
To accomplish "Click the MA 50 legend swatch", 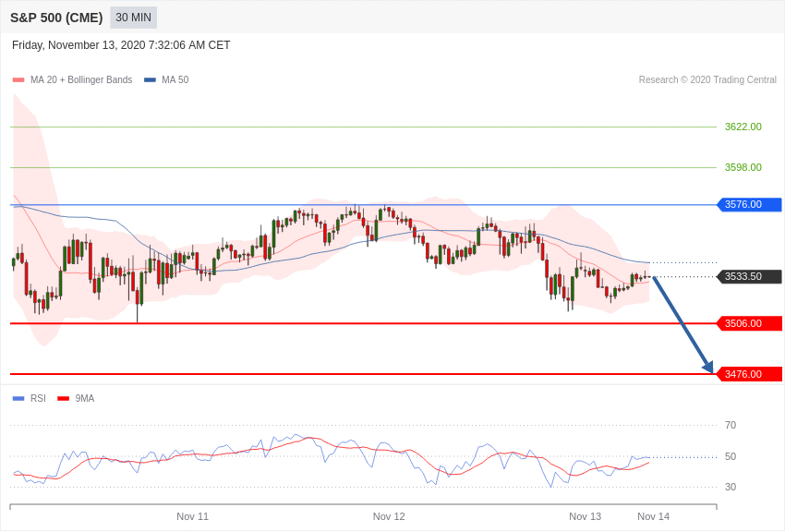I will 150,79.
